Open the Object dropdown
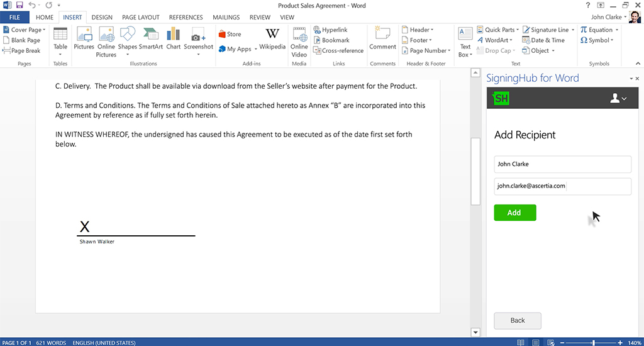This screenshot has width=644, height=346. pos(553,50)
